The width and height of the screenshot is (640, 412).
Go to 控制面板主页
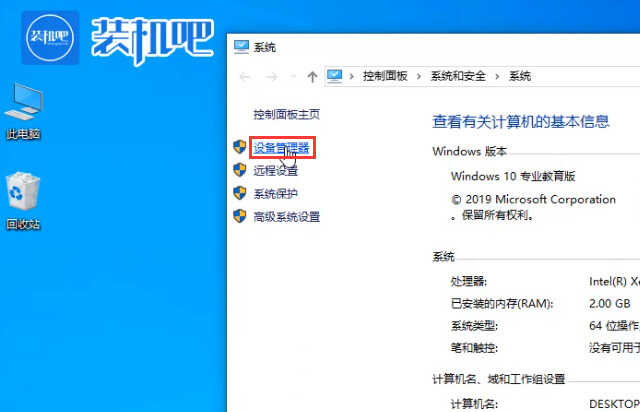coord(286,115)
